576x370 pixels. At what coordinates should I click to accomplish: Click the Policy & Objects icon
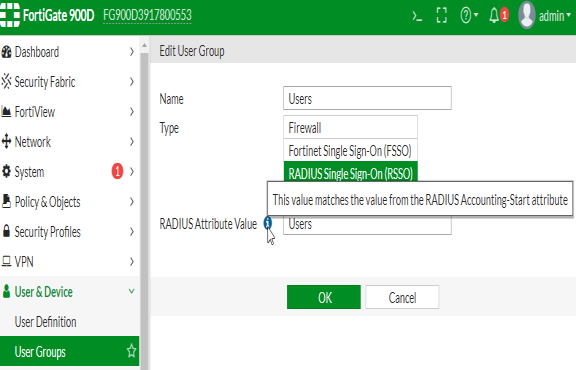point(6,201)
